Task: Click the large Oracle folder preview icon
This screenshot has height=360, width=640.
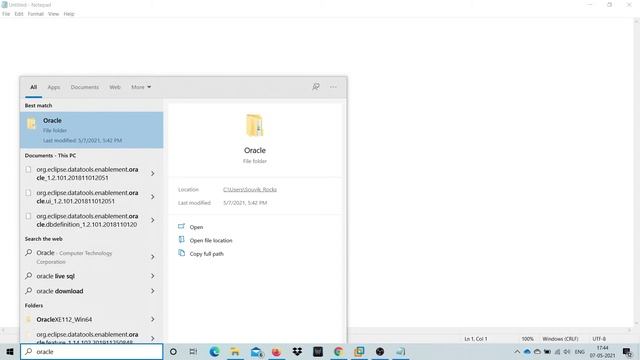Action: pos(255,125)
